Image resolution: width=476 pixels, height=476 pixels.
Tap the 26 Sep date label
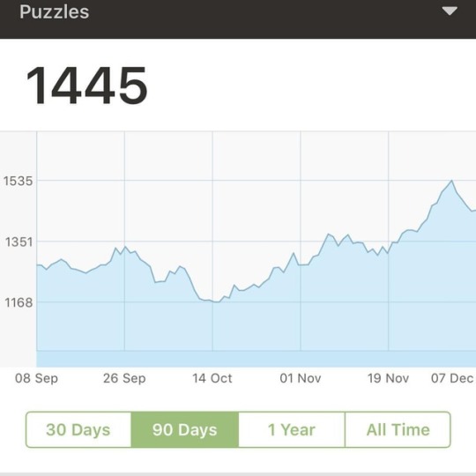[x=124, y=378]
